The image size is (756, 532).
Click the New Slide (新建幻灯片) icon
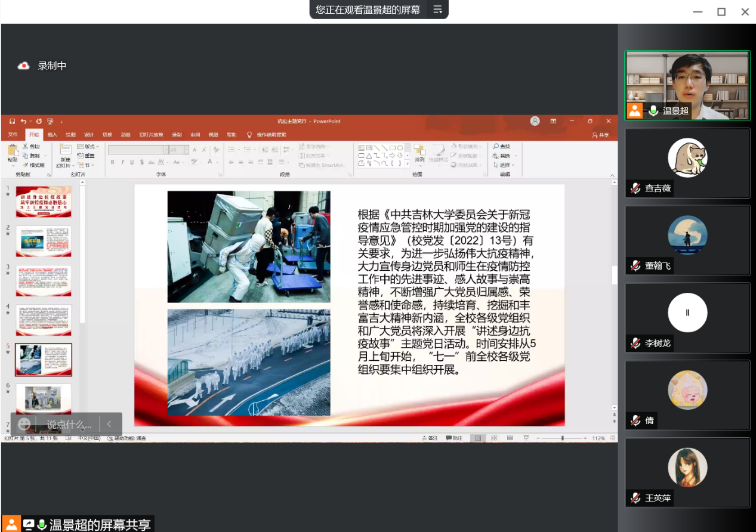64,151
